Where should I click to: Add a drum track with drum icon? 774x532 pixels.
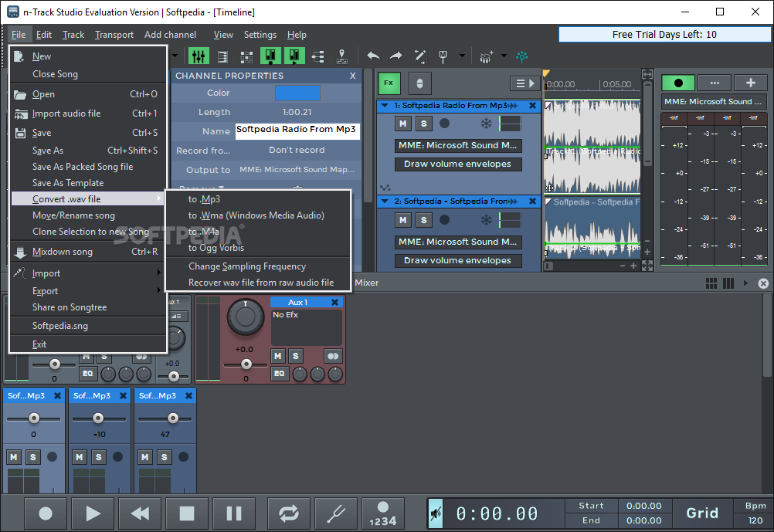[x=486, y=57]
